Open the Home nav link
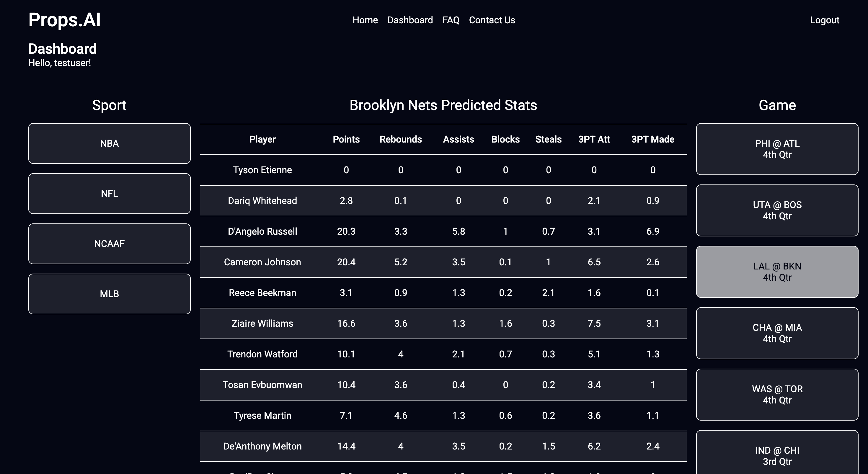Viewport: 868px width, 474px height. pos(365,20)
